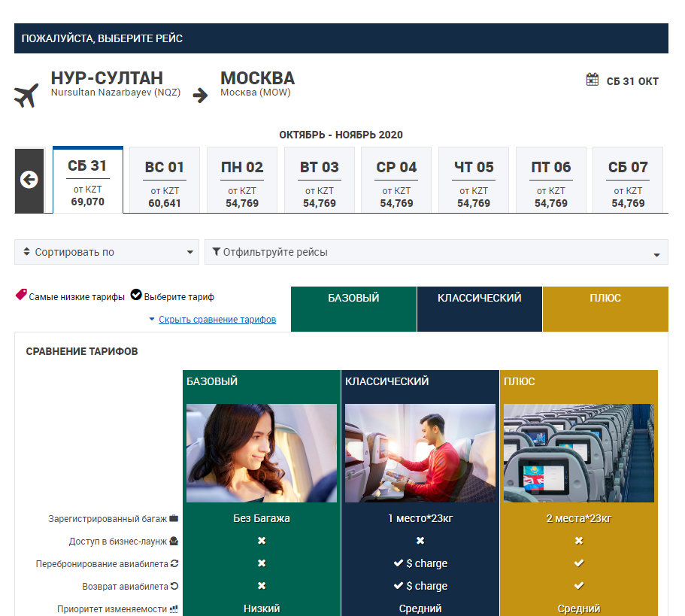Select the СР 04 date tab

coord(396,181)
